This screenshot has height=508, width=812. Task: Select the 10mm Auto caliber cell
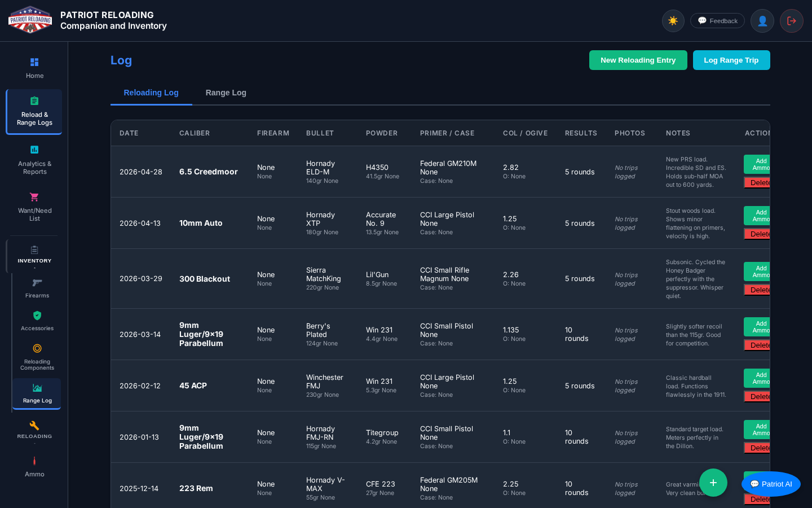[201, 223]
